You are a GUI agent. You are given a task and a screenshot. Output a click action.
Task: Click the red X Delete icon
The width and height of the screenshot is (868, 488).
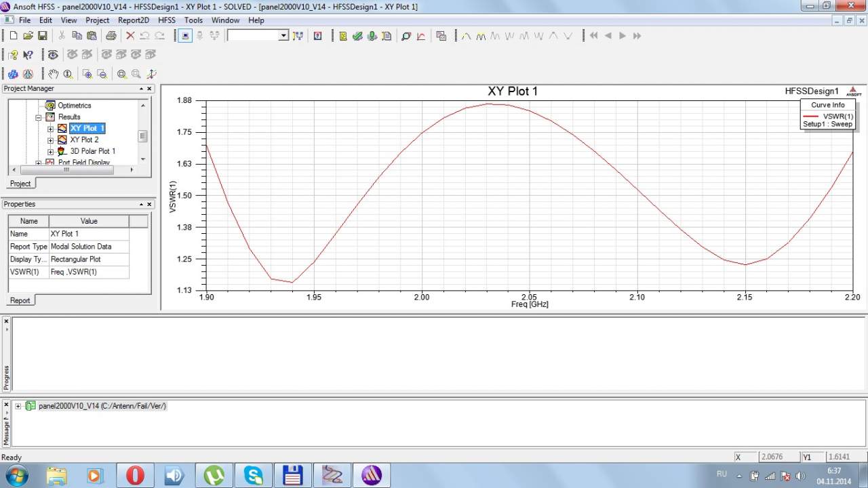tap(130, 36)
